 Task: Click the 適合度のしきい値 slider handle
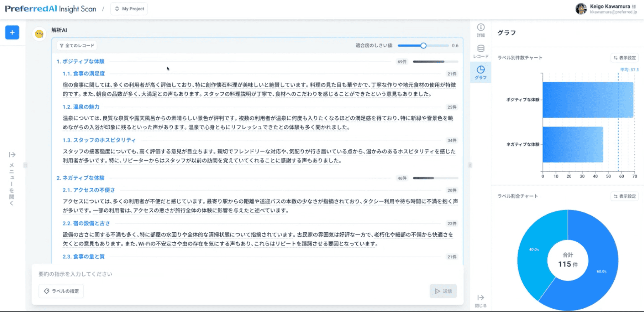click(x=423, y=45)
